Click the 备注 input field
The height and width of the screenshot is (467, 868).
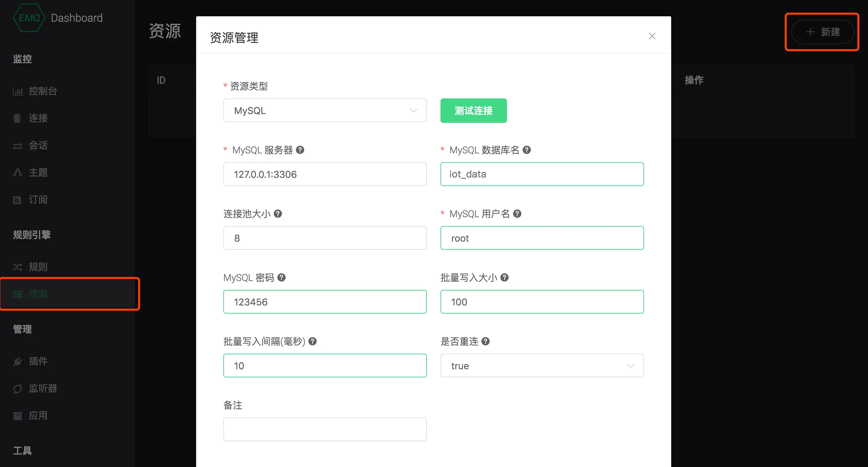[325, 429]
